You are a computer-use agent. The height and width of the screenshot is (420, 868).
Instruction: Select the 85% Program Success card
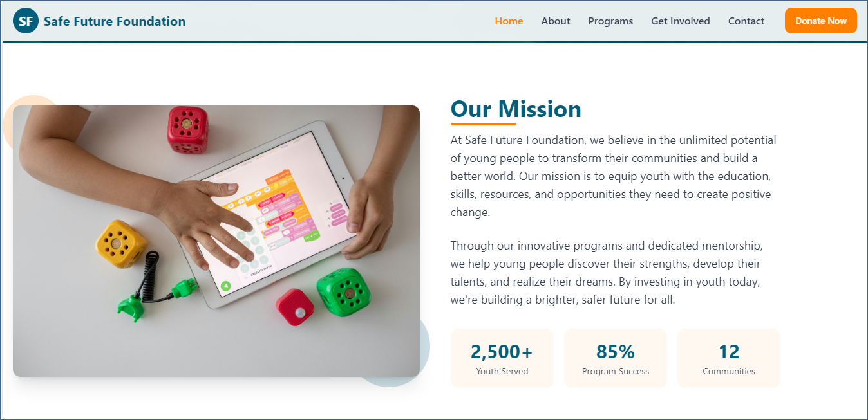click(x=616, y=358)
